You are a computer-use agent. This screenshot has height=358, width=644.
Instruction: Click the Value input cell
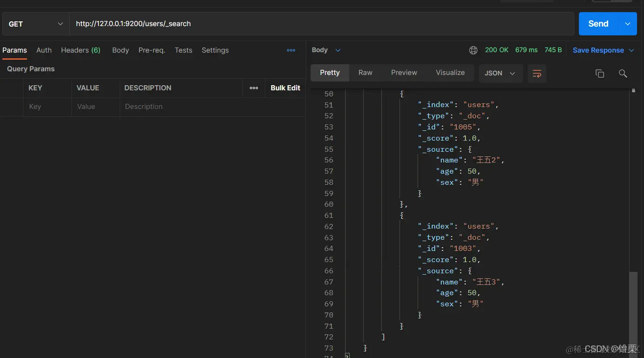pos(95,107)
